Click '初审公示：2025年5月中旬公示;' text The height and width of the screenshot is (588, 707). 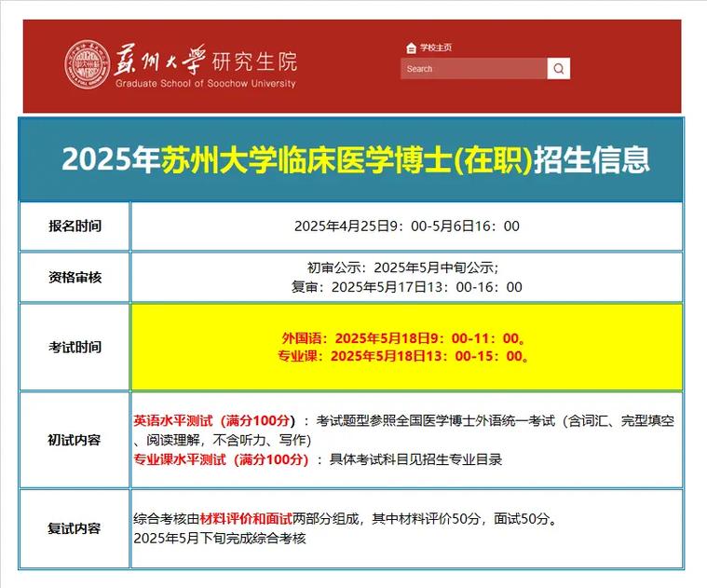pos(403,267)
